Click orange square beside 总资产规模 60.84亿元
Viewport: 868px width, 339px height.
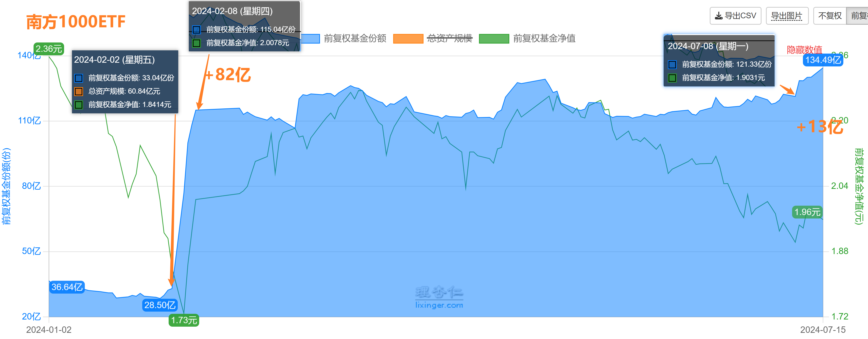[78, 91]
